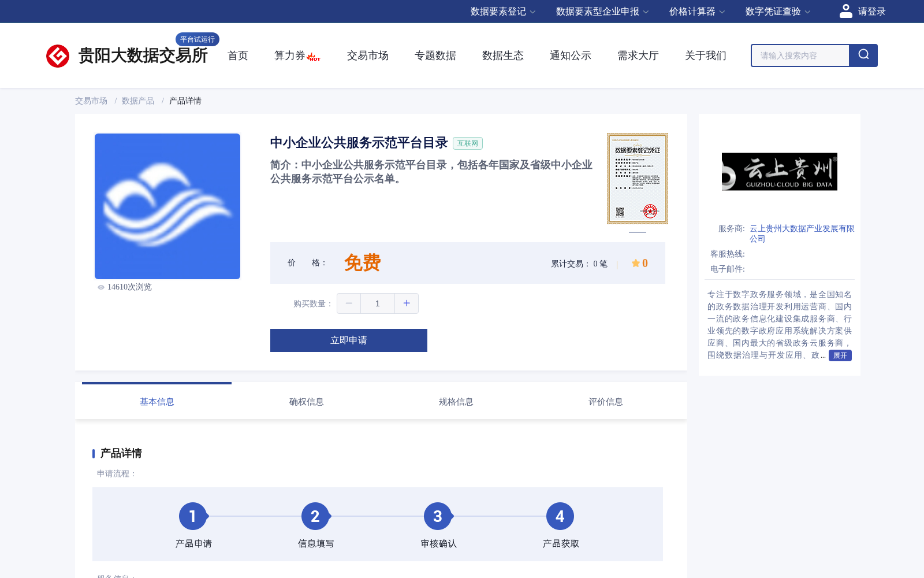Open 需求大厅 navigation item

click(638, 55)
